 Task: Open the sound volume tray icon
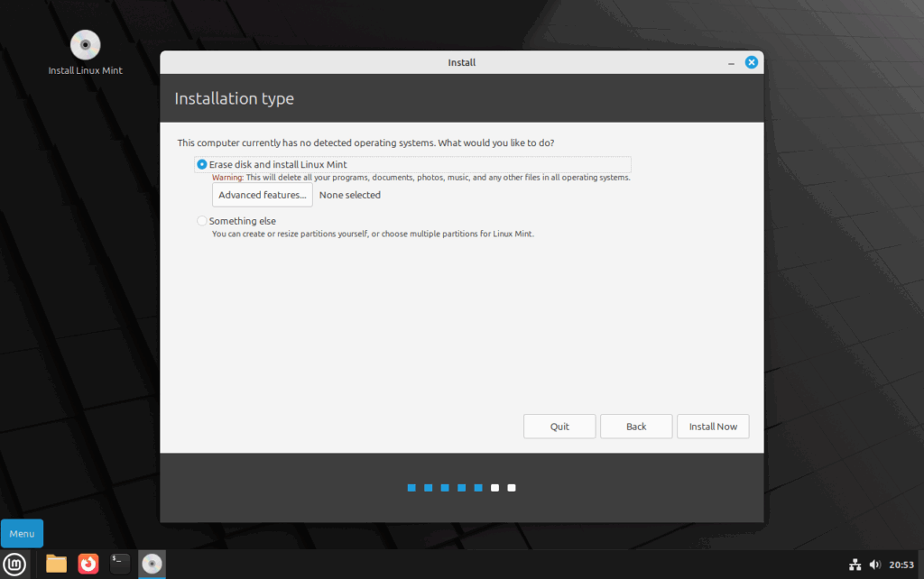tap(875, 565)
